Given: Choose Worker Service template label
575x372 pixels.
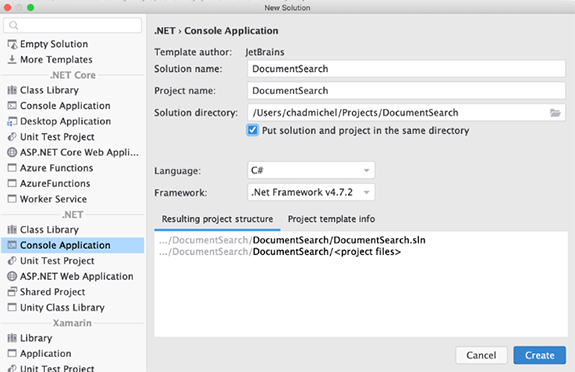Looking at the screenshot, I should click(53, 199).
